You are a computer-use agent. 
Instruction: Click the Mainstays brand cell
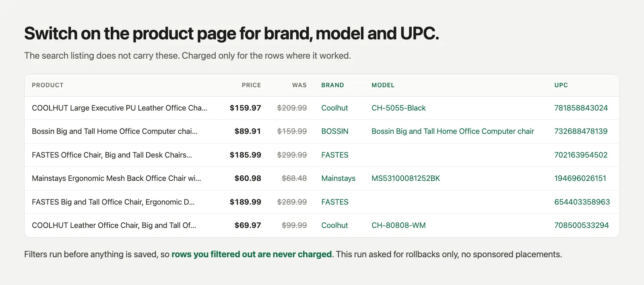pyautogui.click(x=339, y=178)
